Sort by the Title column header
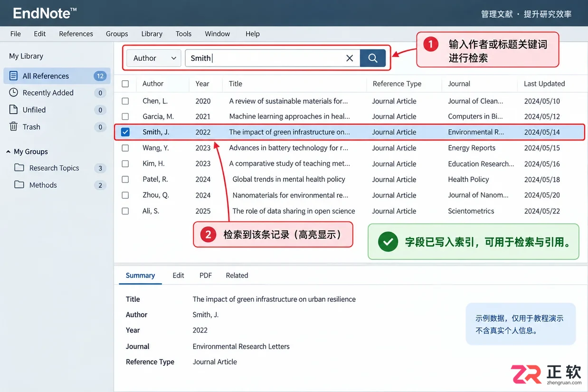588x392 pixels. [236, 84]
